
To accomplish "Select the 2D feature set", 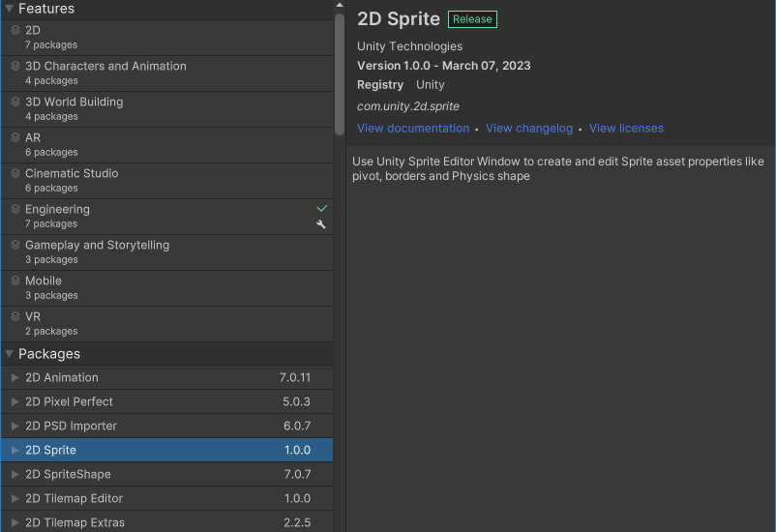I will click(x=167, y=38).
